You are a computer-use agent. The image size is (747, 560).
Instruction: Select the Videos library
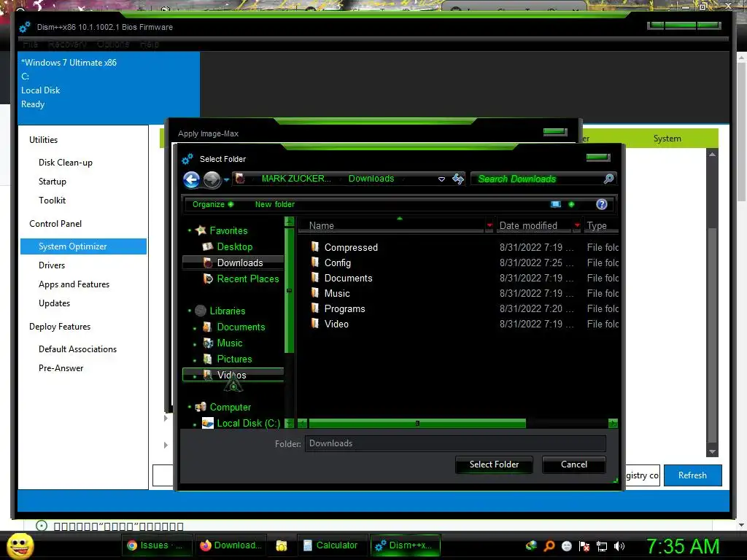click(x=231, y=376)
